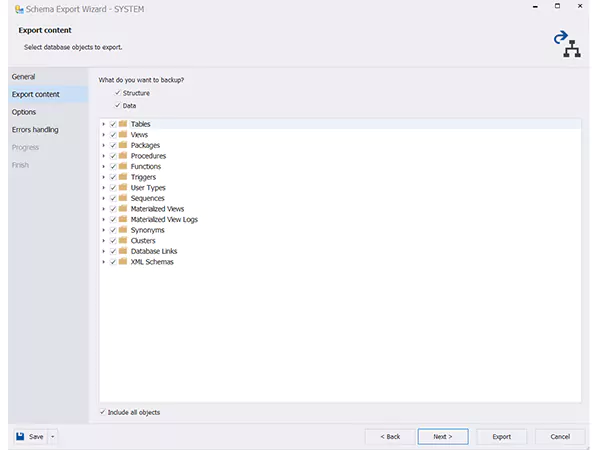The height and width of the screenshot is (450, 600).
Task: Click the Procedures folder icon
Action: click(x=123, y=155)
